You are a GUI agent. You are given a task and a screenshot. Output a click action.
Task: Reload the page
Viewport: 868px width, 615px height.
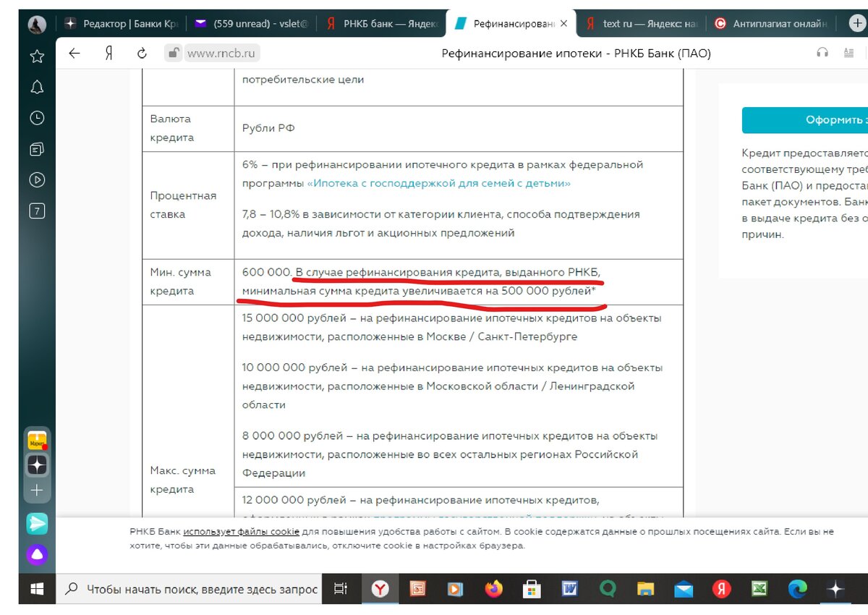[142, 53]
